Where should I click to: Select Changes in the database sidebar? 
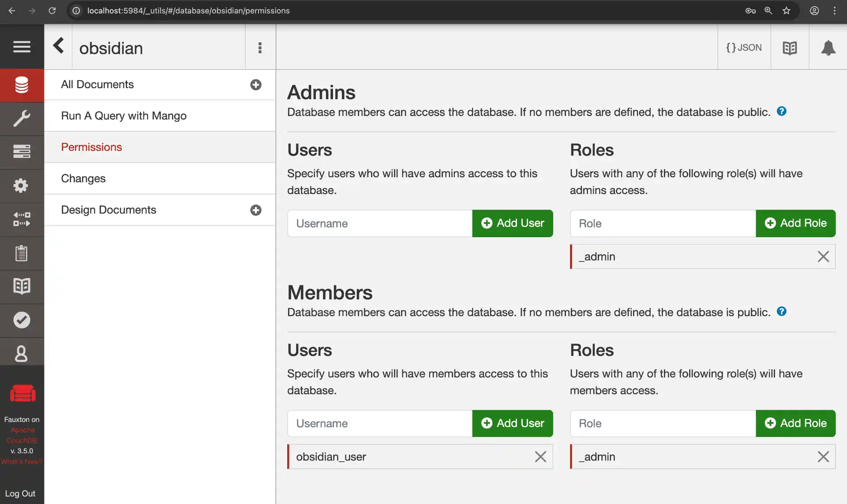83,179
